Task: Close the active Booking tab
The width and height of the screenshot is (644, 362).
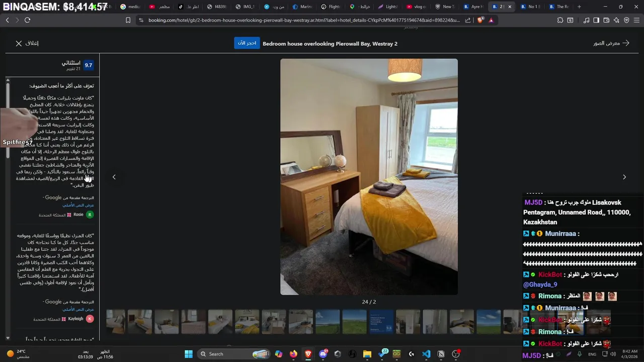Action: 510,7
